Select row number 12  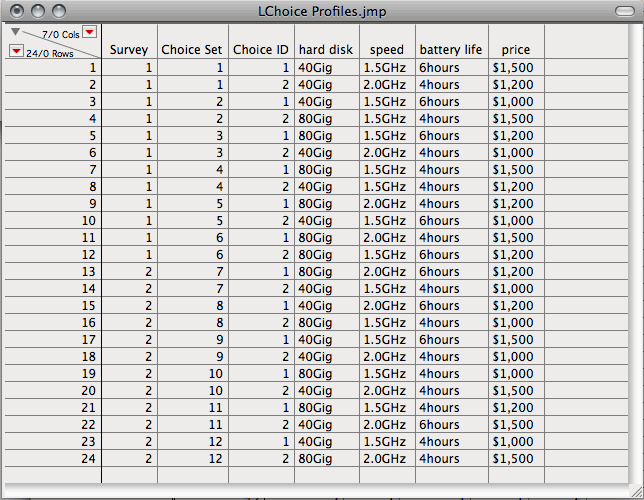click(53, 255)
